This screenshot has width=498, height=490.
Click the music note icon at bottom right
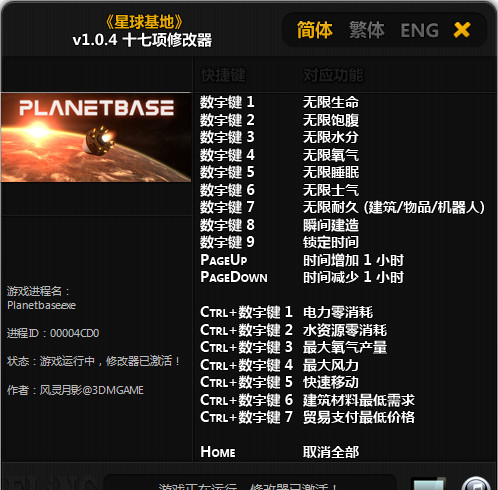[x=477, y=484]
